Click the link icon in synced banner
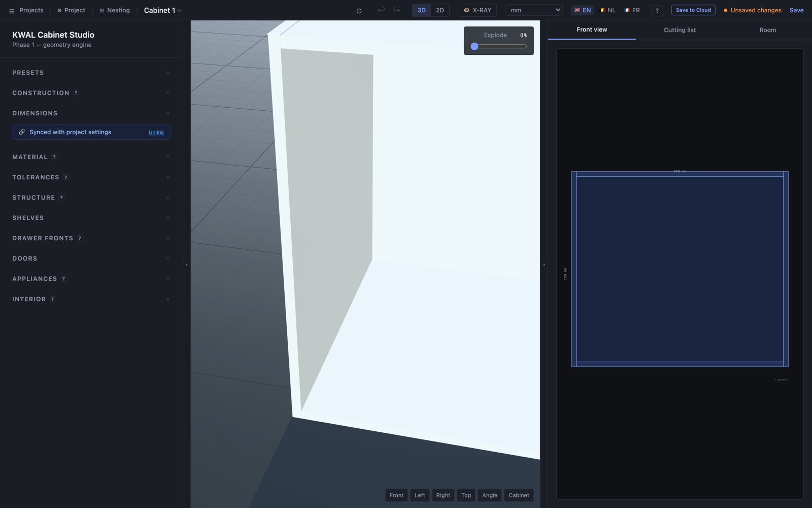This screenshot has height=508, width=812. pyautogui.click(x=22, y=132)
